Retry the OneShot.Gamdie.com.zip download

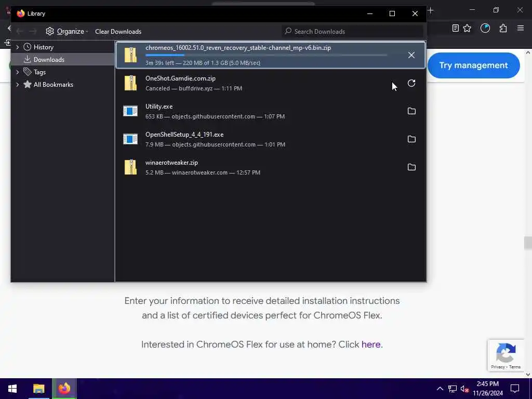(411, 83)
